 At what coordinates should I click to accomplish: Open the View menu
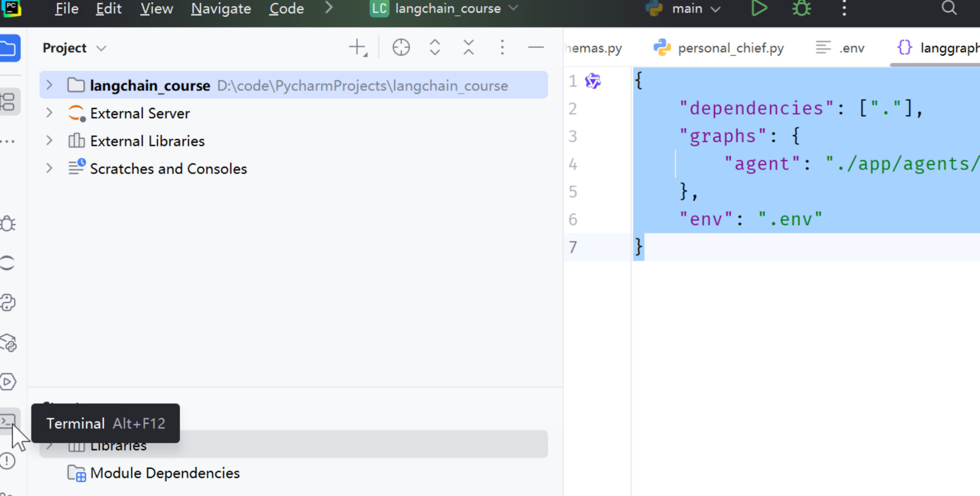pyautogui.click(x=157, y=9)
